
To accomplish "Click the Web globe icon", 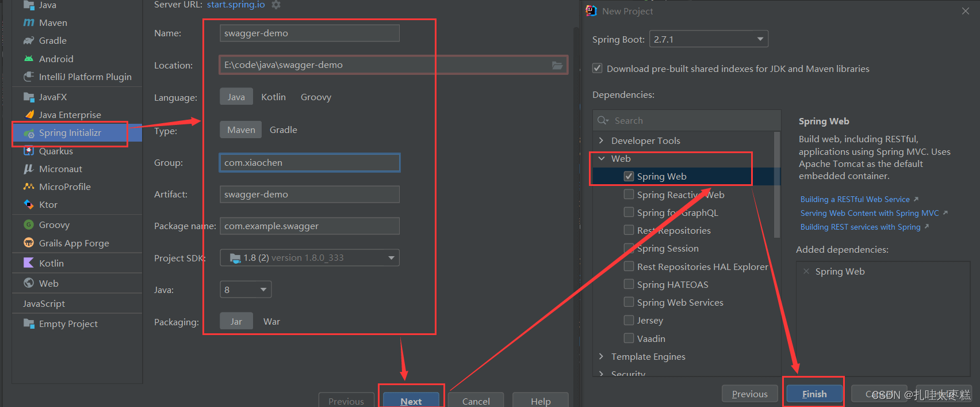I will (29, 283).
